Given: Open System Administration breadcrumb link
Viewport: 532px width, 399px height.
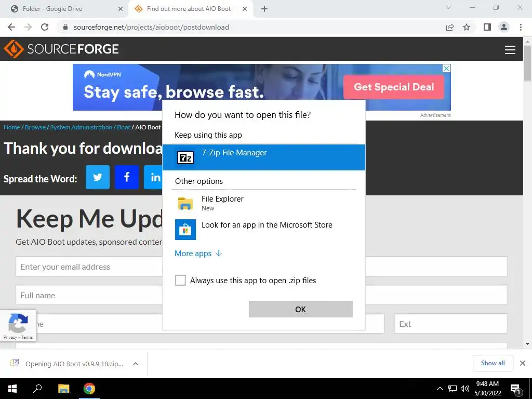Looking at the screenshot, I should (x=81, y=127).
